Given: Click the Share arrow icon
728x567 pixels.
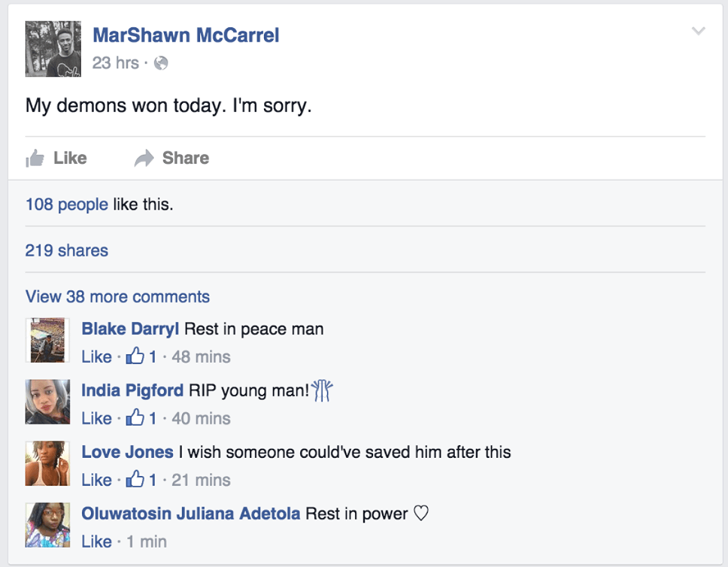Looking at the screenshot, I should tap(144, 158).
